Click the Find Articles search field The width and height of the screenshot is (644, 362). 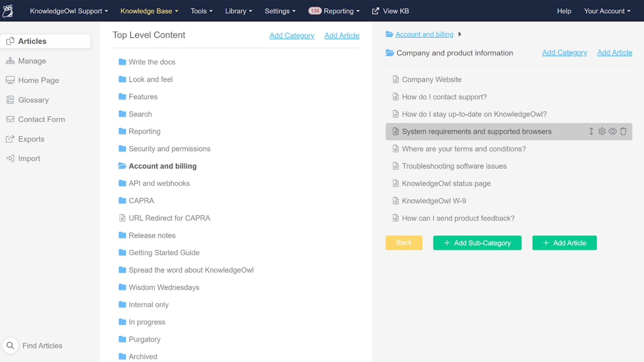point(42,346)
